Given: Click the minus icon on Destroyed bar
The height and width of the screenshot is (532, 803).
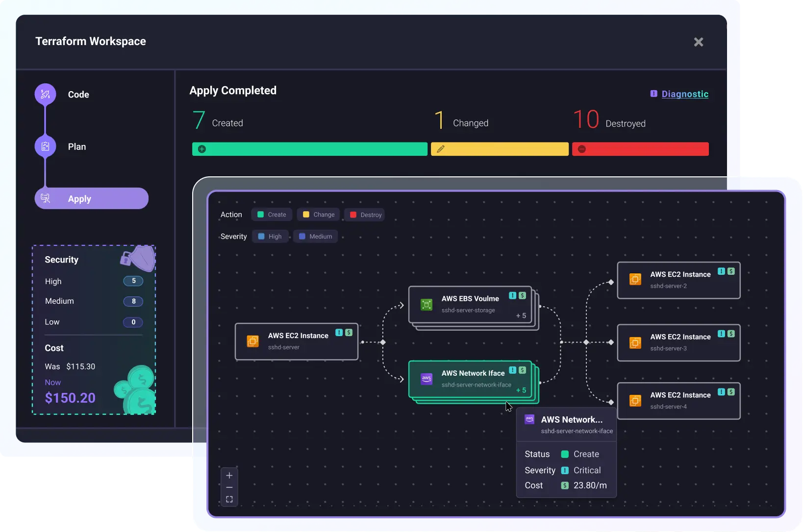Looking at the screenshot, I should click(582, 149).
